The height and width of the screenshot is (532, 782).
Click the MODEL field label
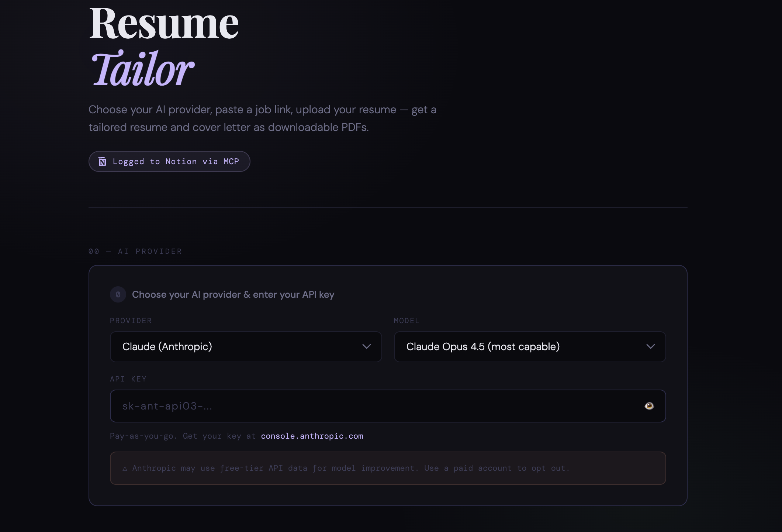(406, 321)
